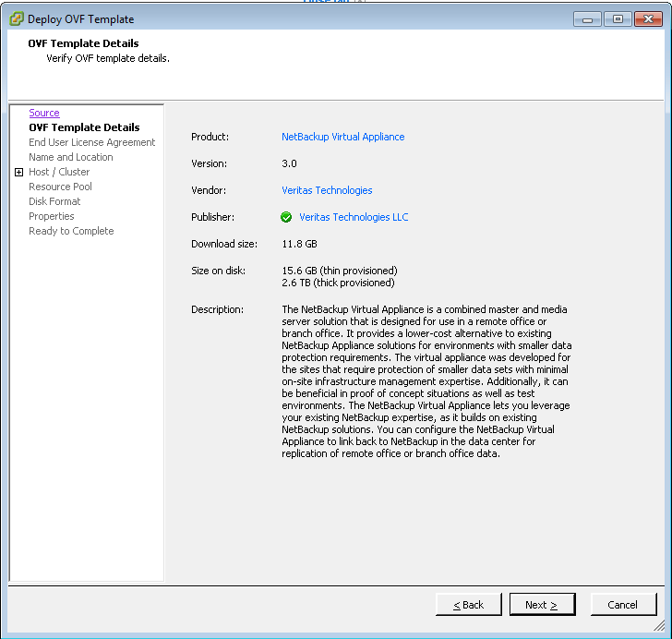Select Resource Pool step

(60, 187)
